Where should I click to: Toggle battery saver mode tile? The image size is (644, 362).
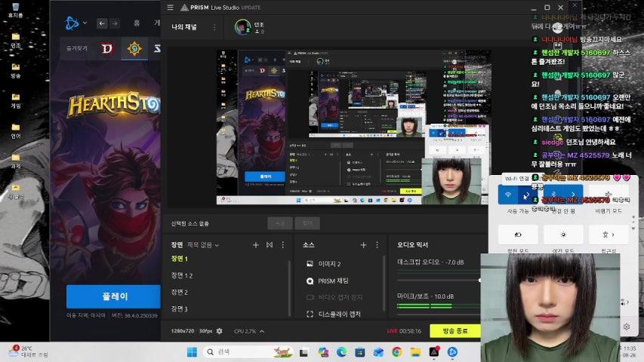pos(517,235)
